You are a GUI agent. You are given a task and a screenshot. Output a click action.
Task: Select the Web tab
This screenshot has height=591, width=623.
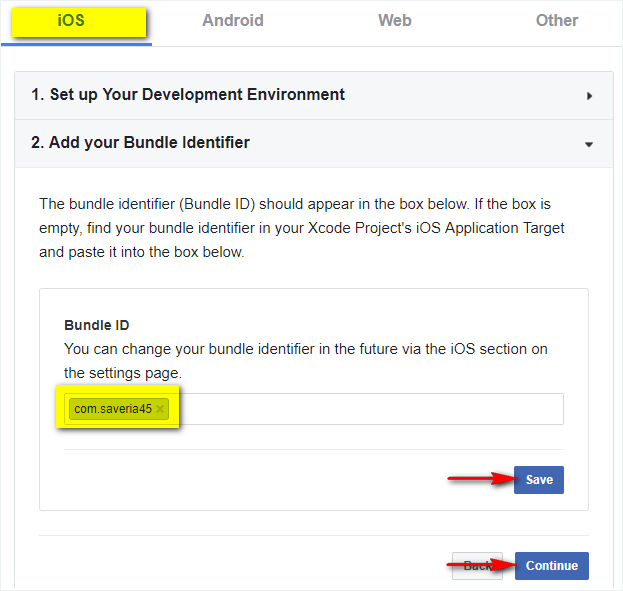coord(394,21)
